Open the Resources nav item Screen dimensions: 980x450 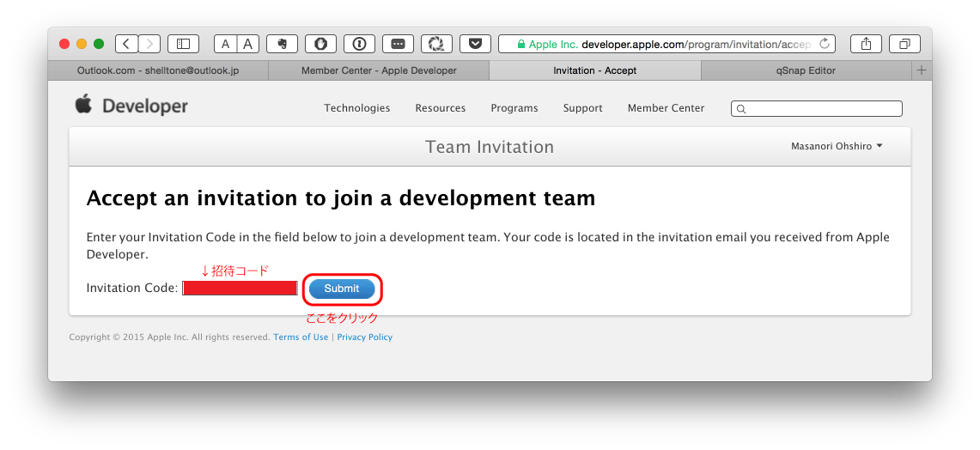click(x=441, y=108)
